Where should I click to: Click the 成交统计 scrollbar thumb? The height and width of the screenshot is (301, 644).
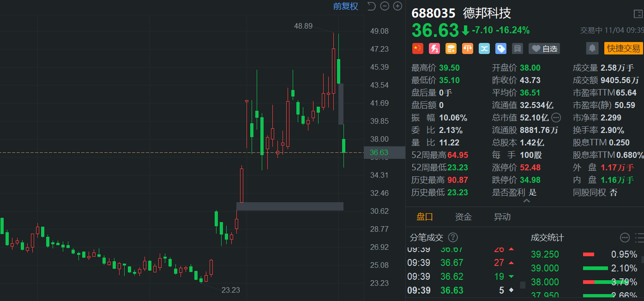[643, 259]
